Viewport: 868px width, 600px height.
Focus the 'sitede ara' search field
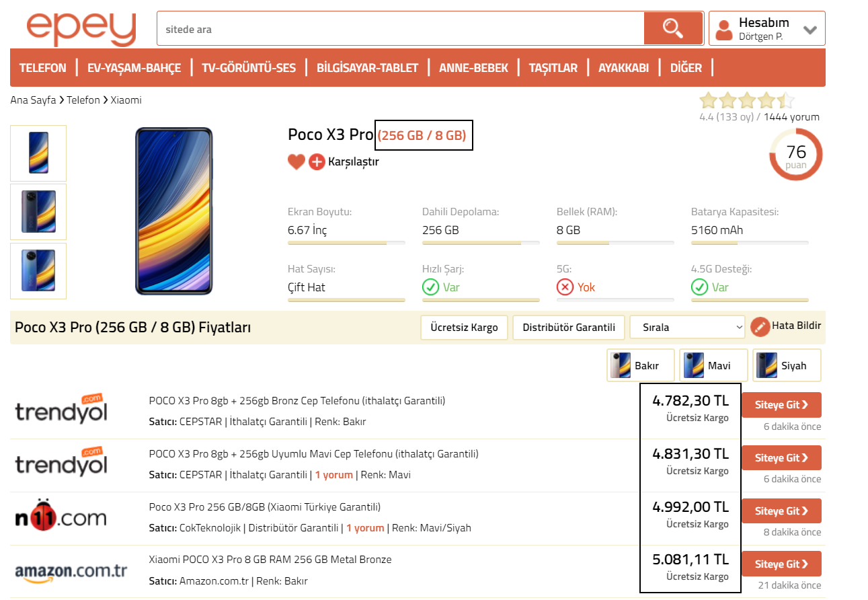coord(401,29)
